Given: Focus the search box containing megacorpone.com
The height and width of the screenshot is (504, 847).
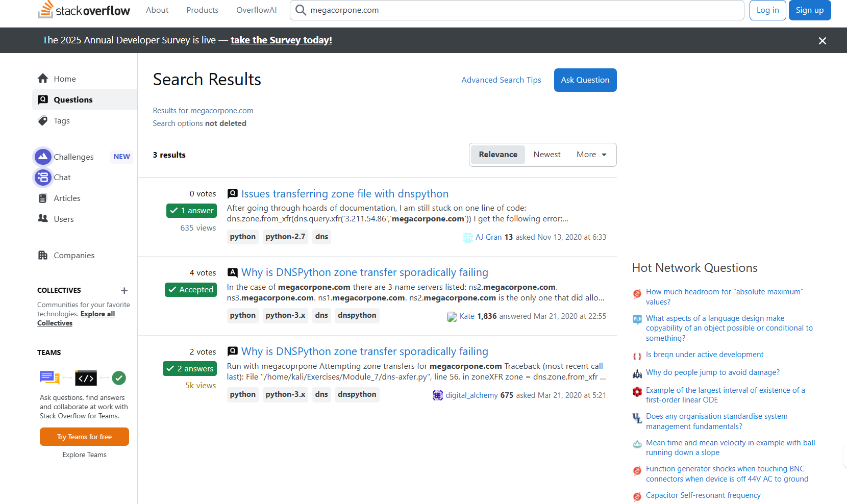Looking at the screenshot, I should pos(517,10).
